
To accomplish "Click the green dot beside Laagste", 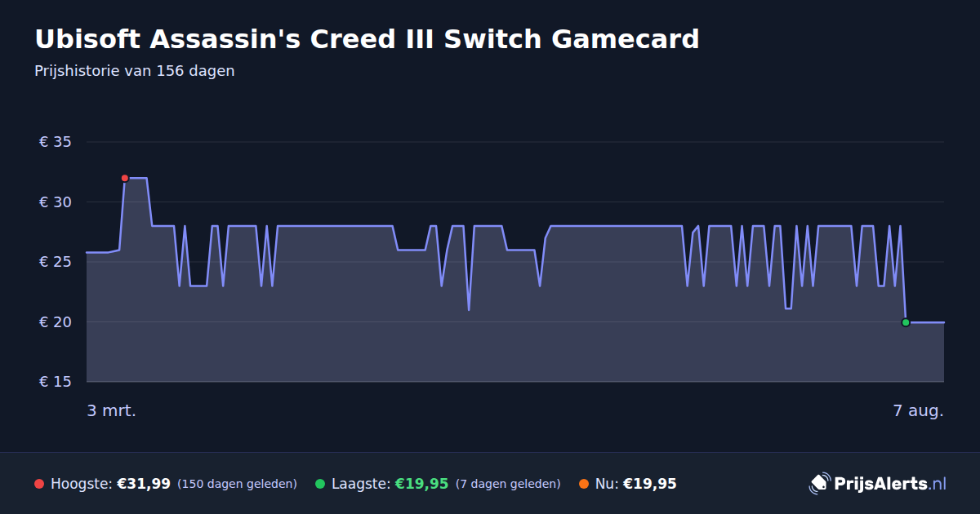I will (x=320, y=484).
